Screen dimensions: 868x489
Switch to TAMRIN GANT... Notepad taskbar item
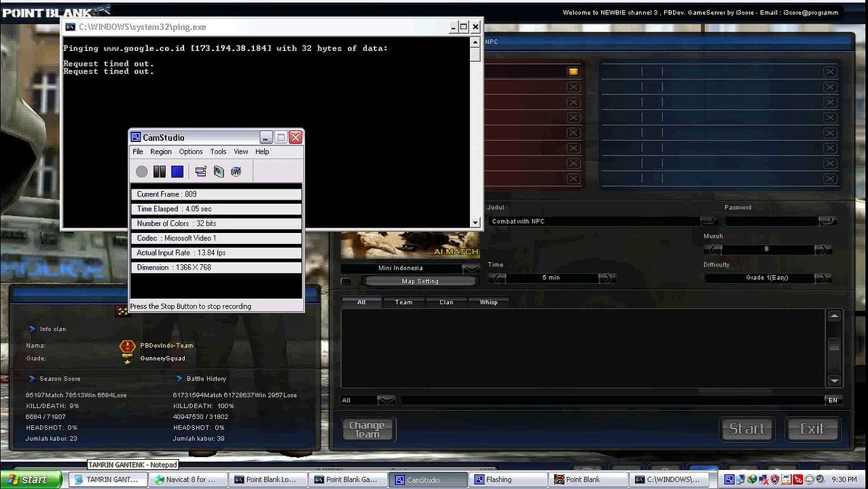pos(107,479)
